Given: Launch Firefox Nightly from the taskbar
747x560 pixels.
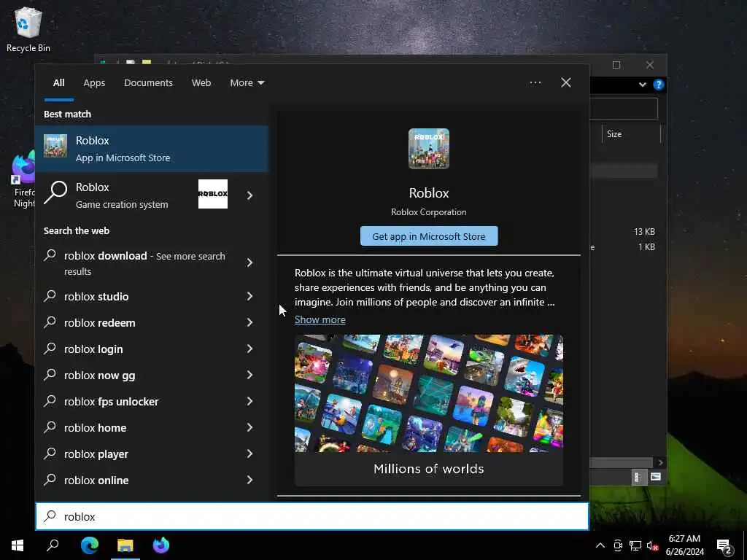Looking at the screenshot, I should pyautogui.click(x=161, y=545).
